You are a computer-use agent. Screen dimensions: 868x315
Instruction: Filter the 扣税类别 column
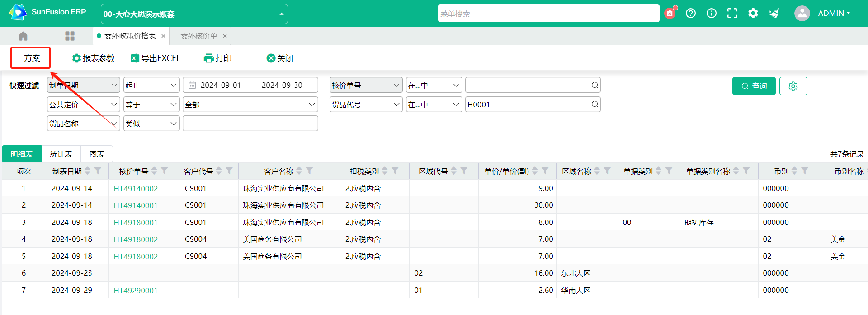point(395,171)
